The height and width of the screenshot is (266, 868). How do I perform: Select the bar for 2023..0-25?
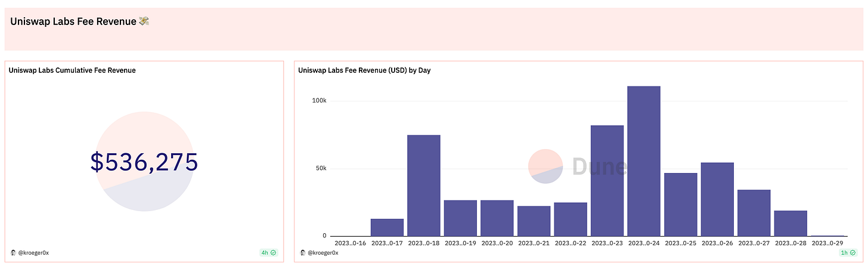681,205
